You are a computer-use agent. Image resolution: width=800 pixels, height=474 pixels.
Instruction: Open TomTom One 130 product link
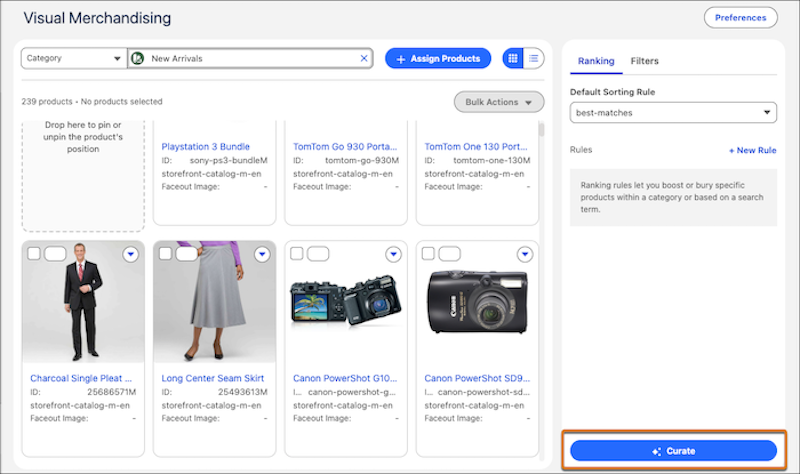click(476, 147)
